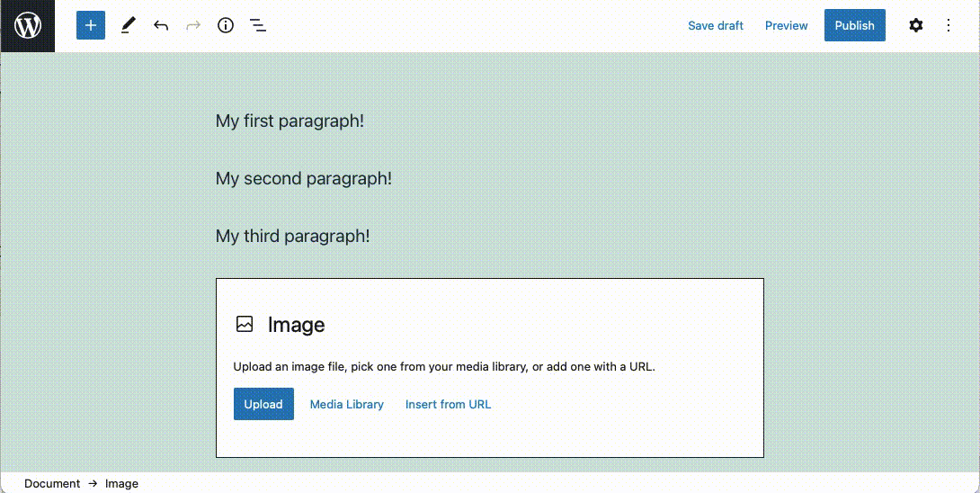Image resolution: width=980 pixels, height=493 pixels.
Task: Expand the three-dot Options menu
Action: pos(948,25)
